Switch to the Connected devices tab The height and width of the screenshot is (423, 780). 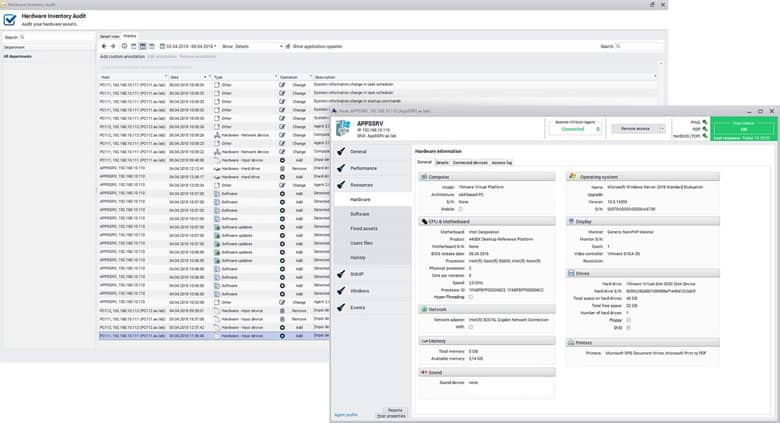point(469,162)
